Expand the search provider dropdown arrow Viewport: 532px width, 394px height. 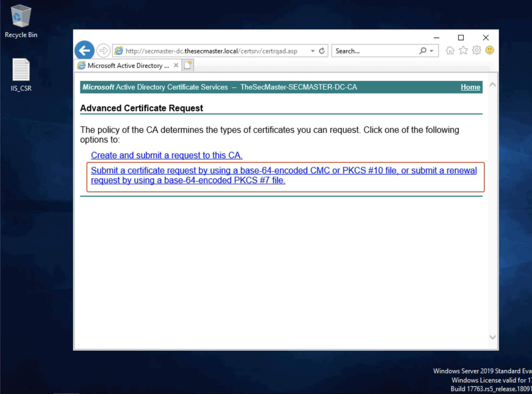click(431, 51)
